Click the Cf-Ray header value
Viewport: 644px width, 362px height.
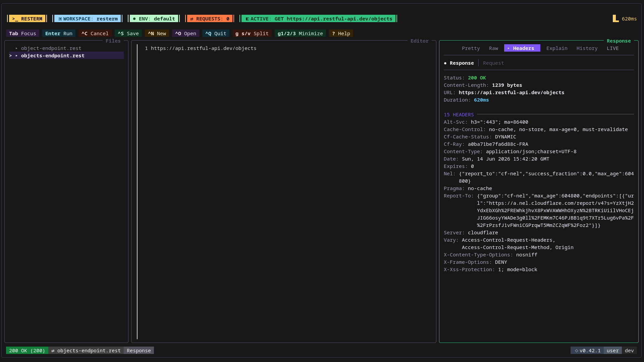tap(498, 144)
